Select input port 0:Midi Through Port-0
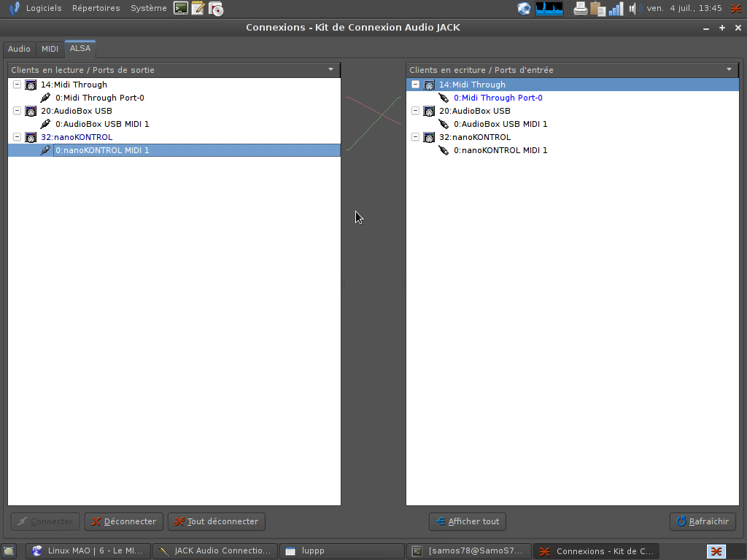The image size is (747, 560). (498, 98)
